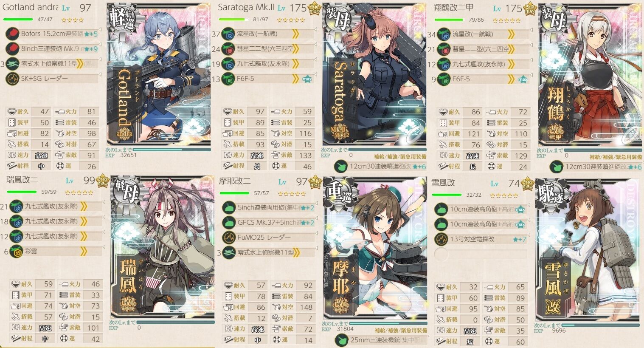Click the FuMO25 radar icon on 摩耶改二
Viewport: 644px width, 348px height.
tap(228, 238)
